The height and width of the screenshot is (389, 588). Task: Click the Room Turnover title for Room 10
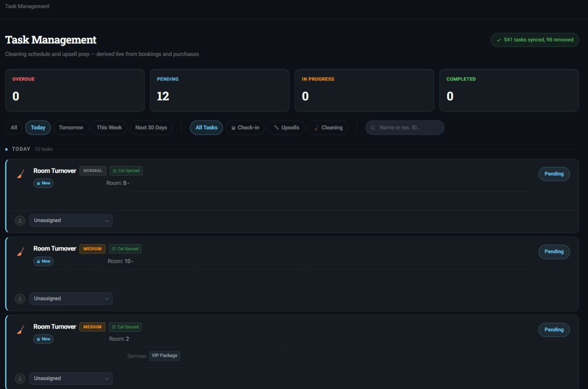point(55,249)
